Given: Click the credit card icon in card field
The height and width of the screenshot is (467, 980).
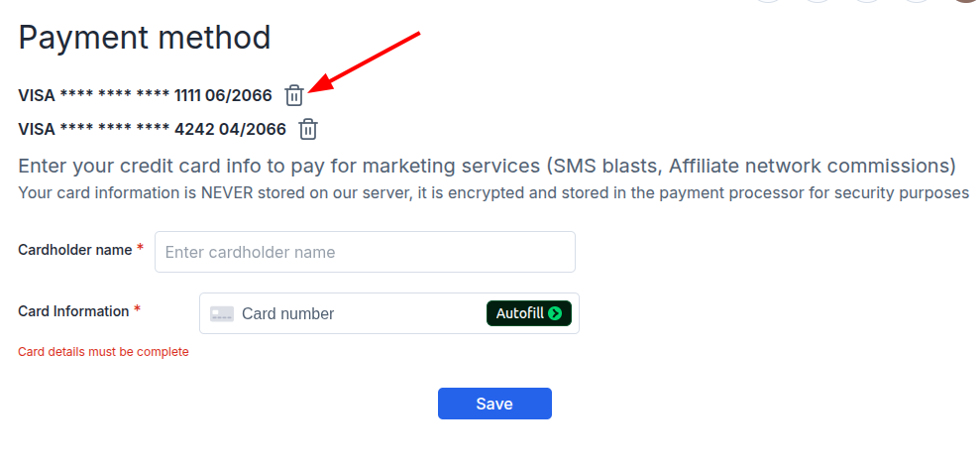Looking at the screenshot, I should click(x=222, y=314).
